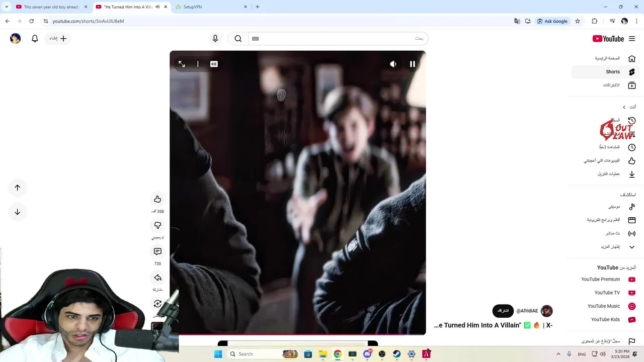
Task: Subscribe to the @AfridiAE channel
Action: (503, 311)
